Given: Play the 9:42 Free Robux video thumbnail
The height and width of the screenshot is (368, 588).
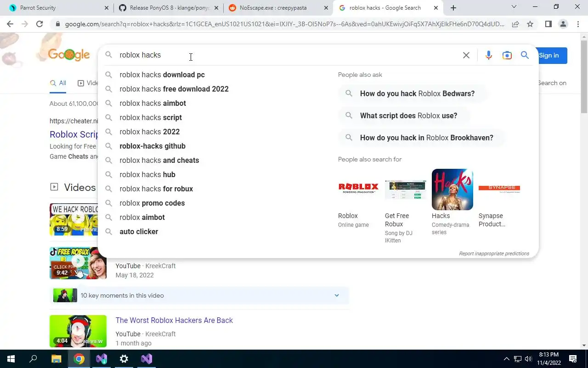Looking at the screenshot, I should [x=78, y=263].
